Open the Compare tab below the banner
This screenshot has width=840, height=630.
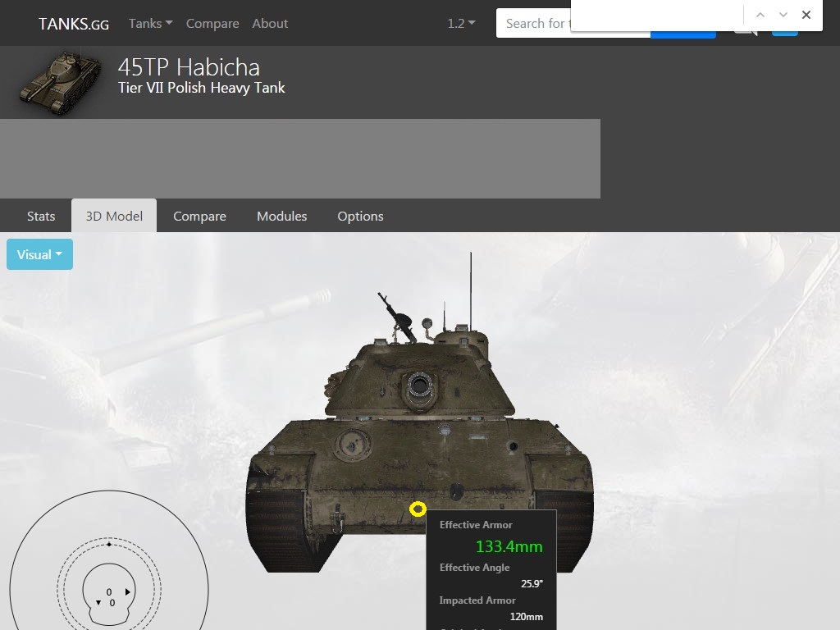[x=199, y=216]
